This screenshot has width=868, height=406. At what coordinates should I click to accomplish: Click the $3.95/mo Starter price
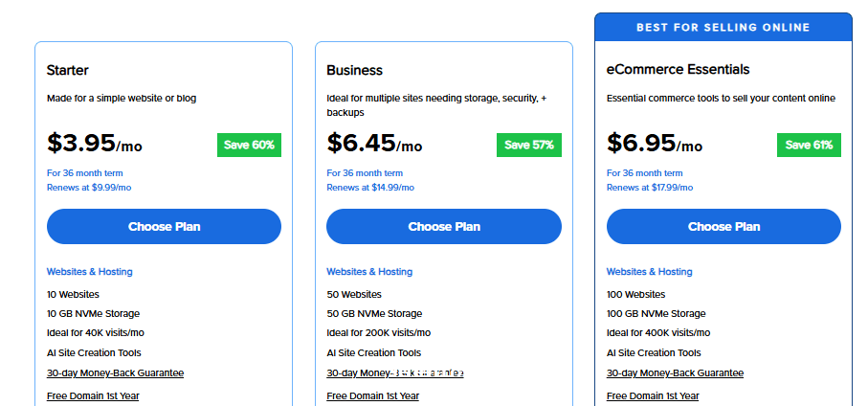click(x=95, y=143)
